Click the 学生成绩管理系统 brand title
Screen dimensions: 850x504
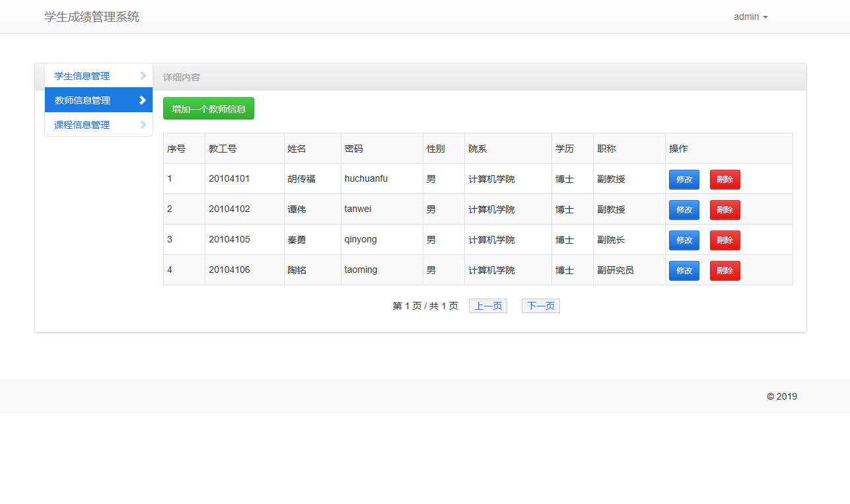(92, 17)
